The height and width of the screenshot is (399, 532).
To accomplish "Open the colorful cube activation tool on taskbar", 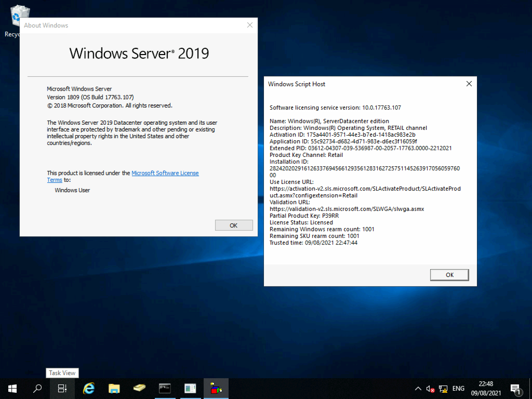I will tap(216, 388).
